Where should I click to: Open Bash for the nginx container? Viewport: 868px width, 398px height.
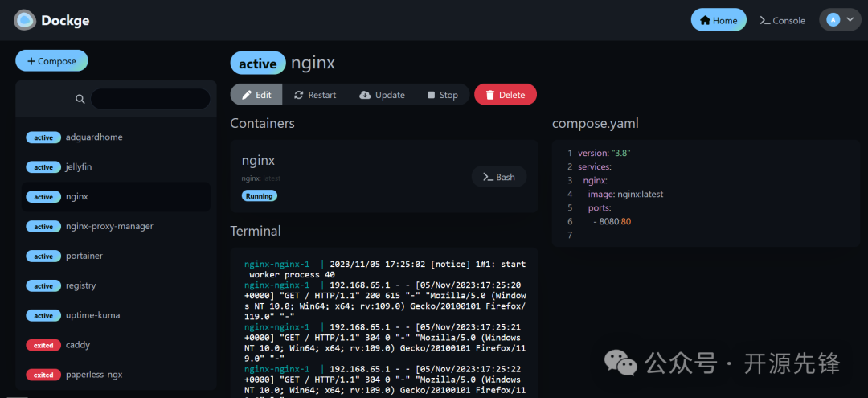point(499,177)
